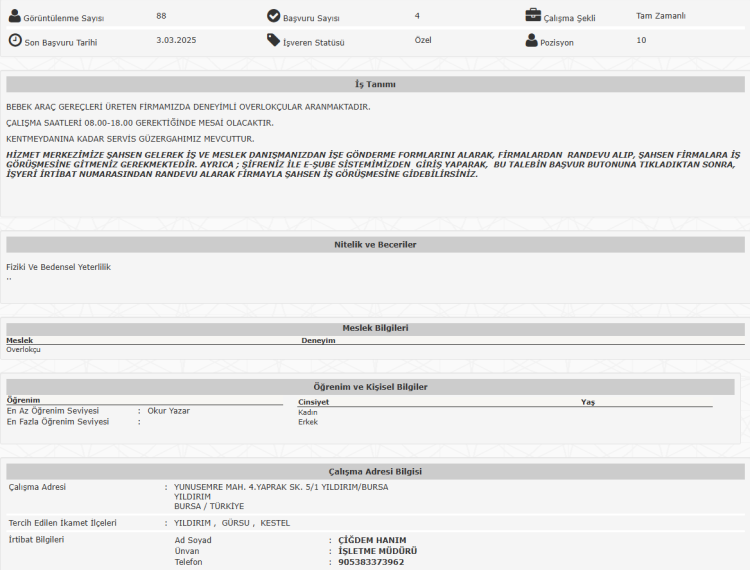
Task: Click the Okur Yazar education level value
Action: pos(168,411)
